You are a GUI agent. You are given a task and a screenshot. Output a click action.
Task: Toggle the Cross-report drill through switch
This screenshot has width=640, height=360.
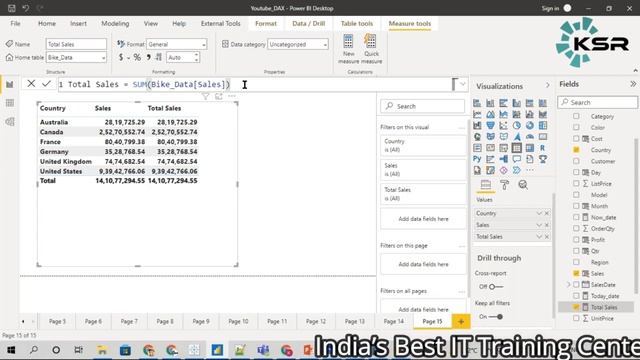496,287
